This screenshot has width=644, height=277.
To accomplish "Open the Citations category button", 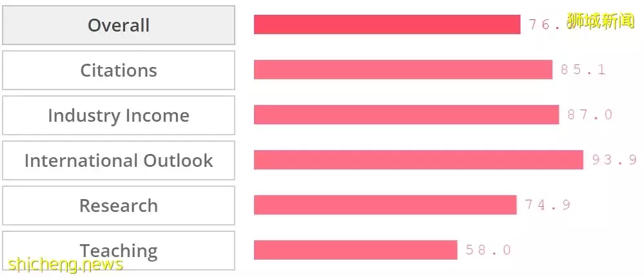I will (x=119, y=70).
